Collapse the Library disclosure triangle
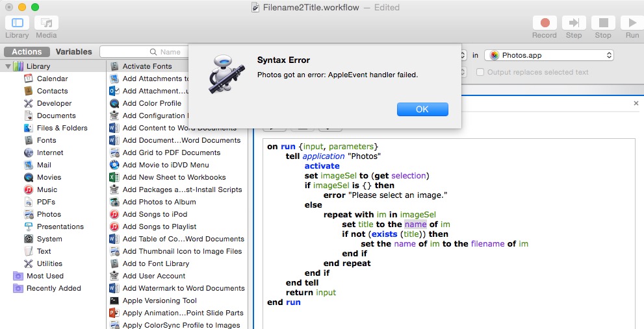This screenshot has width=644, height=329. tap(8, 66)
